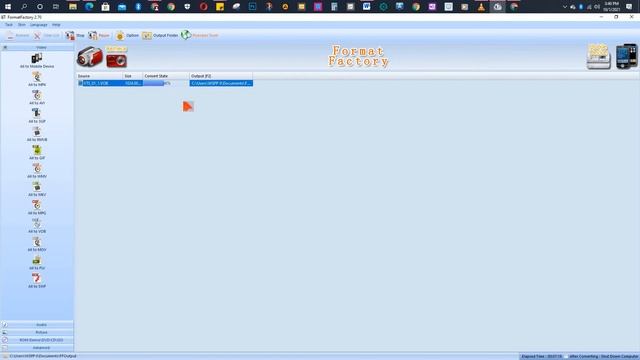Select All to AVI converter
Image resolution: width=640 pixels, height=360 pixels.
pos(37,97)
